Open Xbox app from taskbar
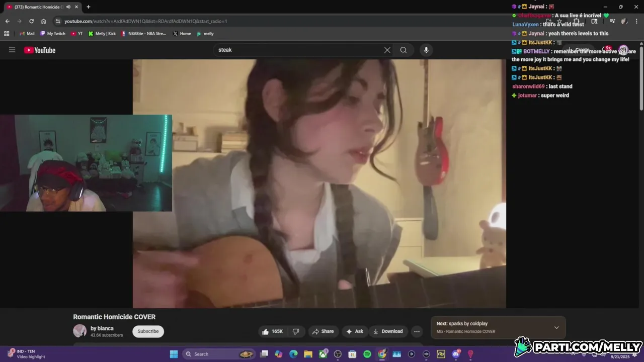The image size is (644, 362). tap(323, 354)
